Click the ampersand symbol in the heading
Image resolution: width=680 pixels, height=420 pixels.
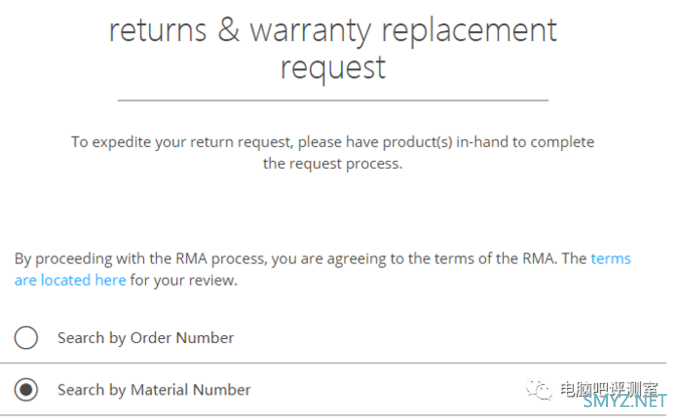[x=229, y=30]
